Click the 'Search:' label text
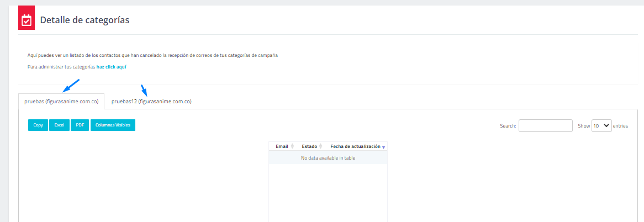This screenshot has height=222, width=644. (508, 126)
